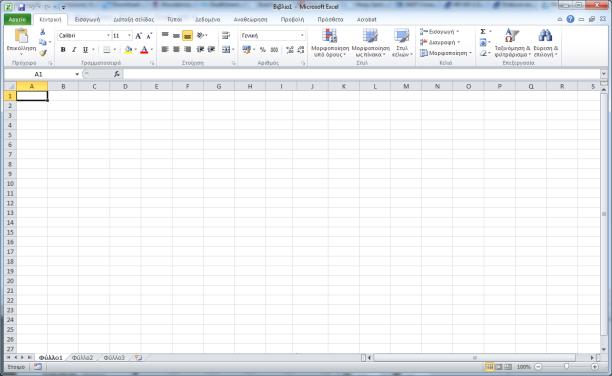Align cell text to the left

click(x=165, y=49)
